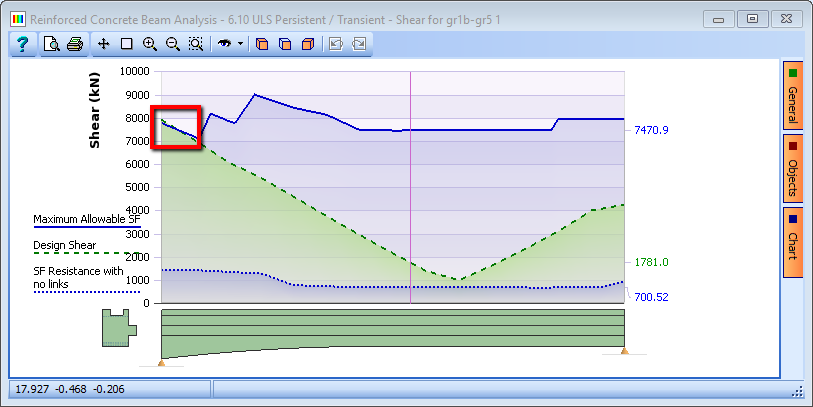813x407 pixels.
Task: Open help with the question mark icon
Action: [x=22, y=44]
